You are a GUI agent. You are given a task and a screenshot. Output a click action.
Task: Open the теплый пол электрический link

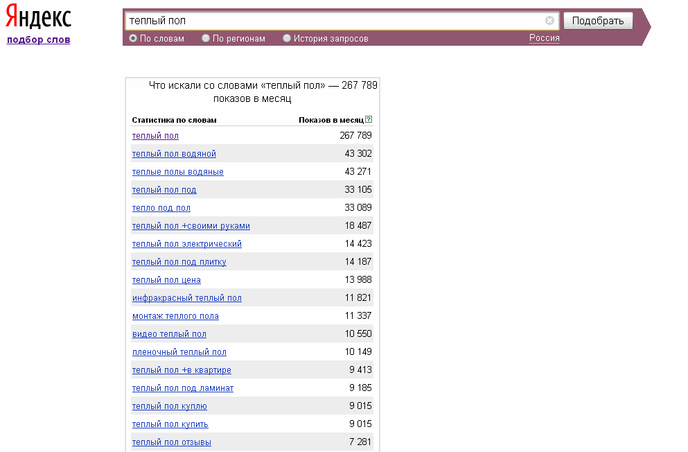point(187,244)
